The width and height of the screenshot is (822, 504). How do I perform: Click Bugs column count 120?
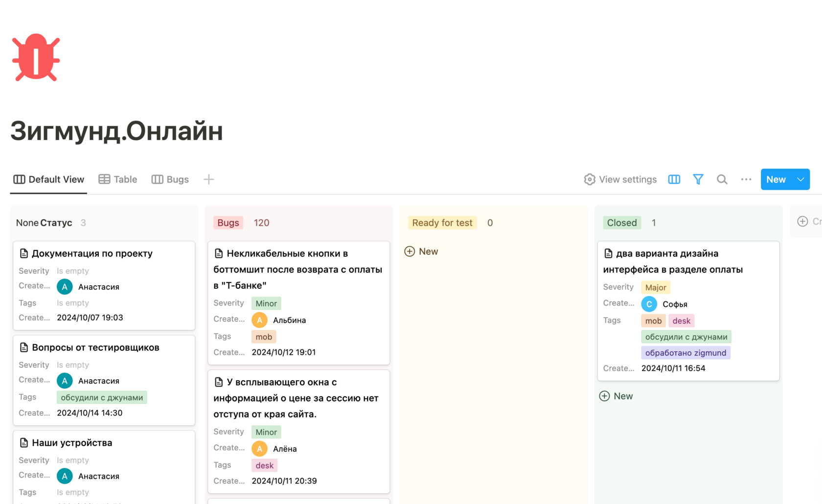click(x=261, y=223)
